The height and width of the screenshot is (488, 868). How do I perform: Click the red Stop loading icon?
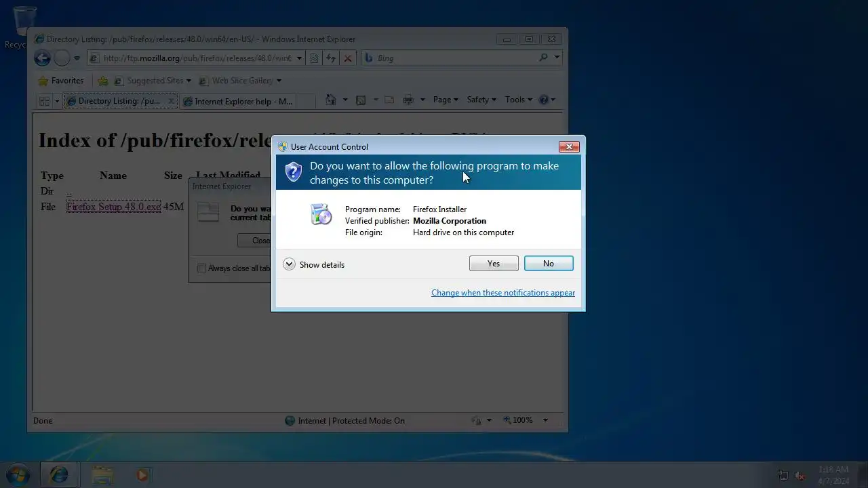point(348,58)
